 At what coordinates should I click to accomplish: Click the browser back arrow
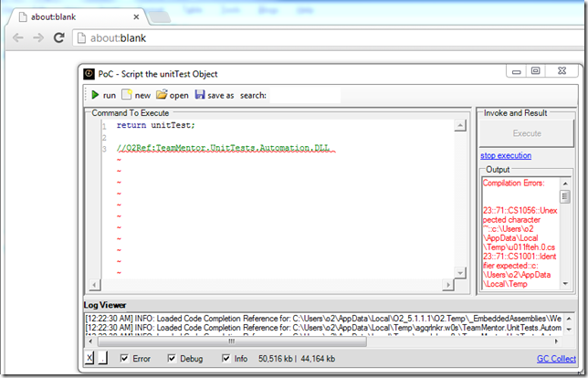[17, 37]
